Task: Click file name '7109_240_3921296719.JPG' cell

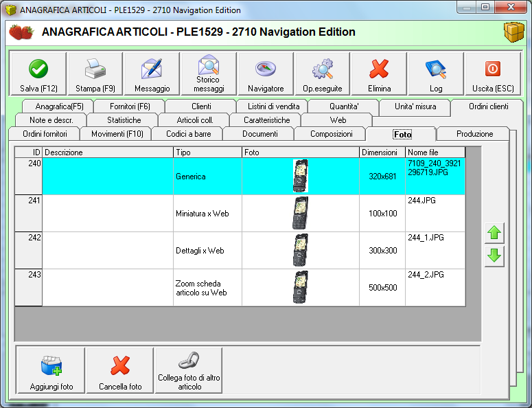Action: [435, 176]
